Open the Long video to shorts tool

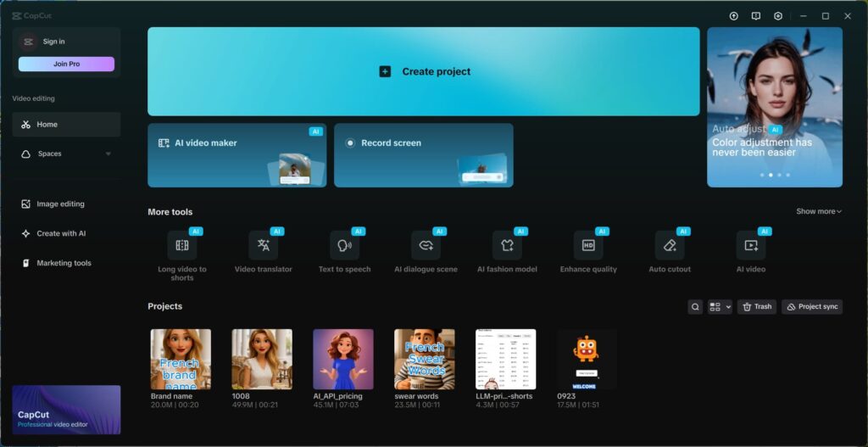point(182,246)
